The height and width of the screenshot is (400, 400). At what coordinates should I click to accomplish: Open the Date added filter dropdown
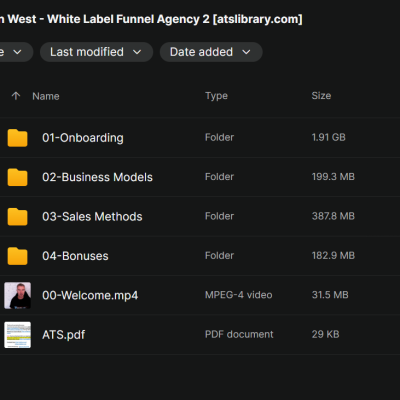coord(211,52)
